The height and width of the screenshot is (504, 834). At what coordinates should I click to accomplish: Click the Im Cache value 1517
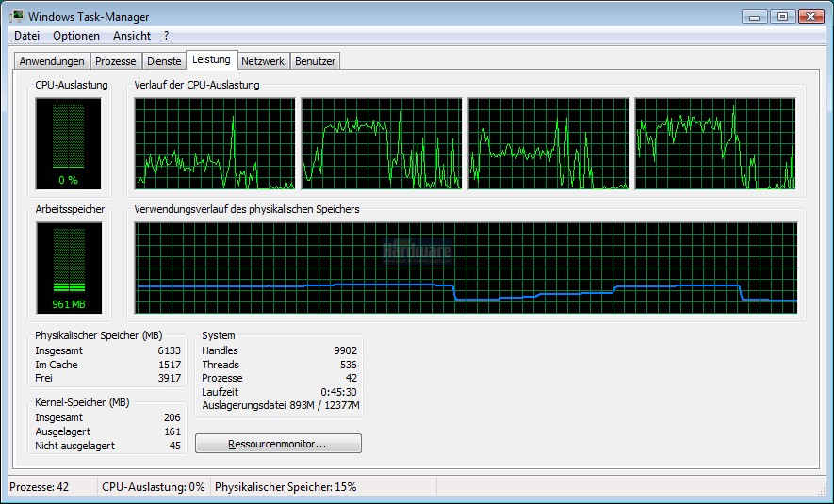pyautogui.click(x=170, y=365)
